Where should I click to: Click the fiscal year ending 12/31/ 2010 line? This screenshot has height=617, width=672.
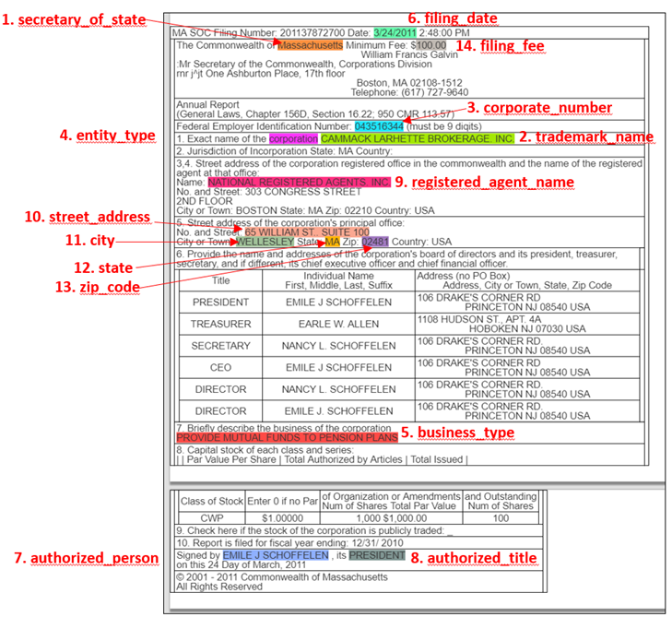(x=289, y=543)
